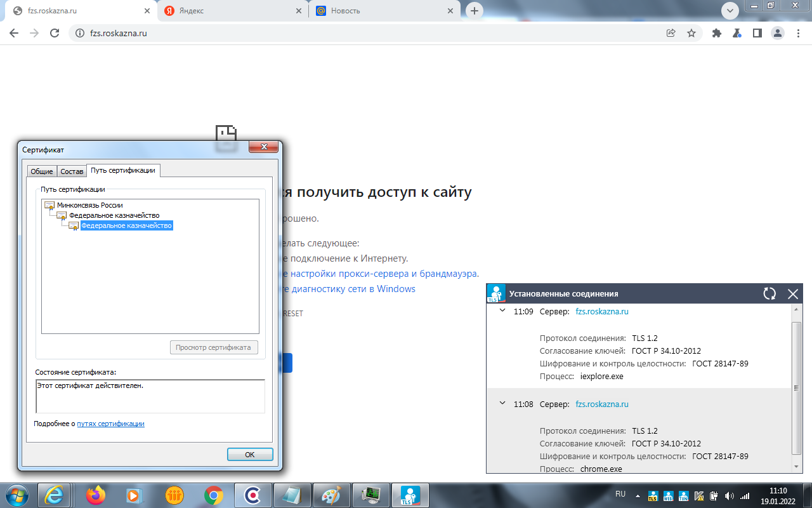Open a new tab with the plus button

click(475, 11)
